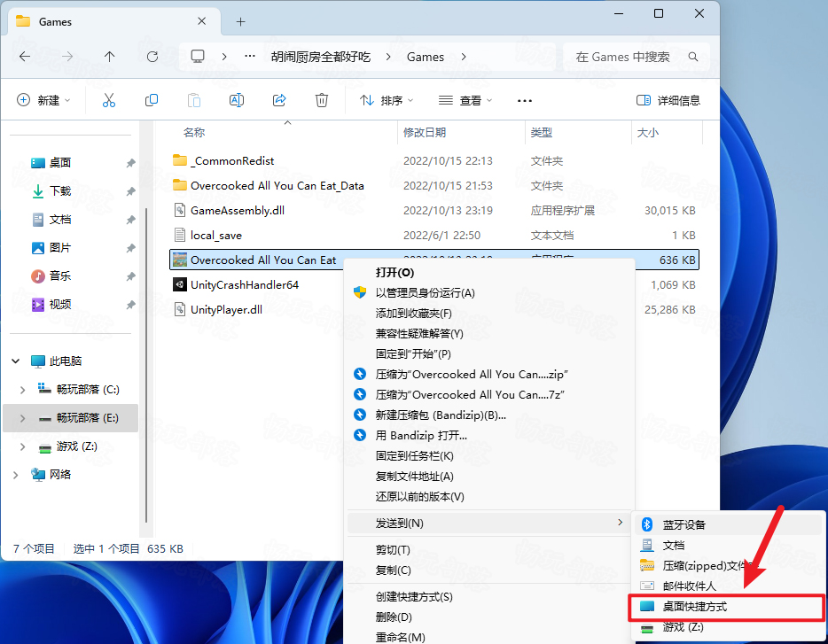828x644 pixels.
Task: Click 胡闹厨房全都好吃 breadcrumb
Action: point(321,57)
